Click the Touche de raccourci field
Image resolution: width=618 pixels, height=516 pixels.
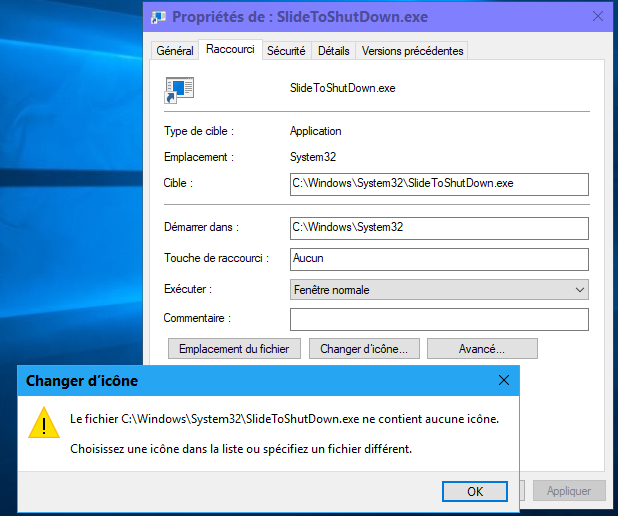(x=439, y=259)
